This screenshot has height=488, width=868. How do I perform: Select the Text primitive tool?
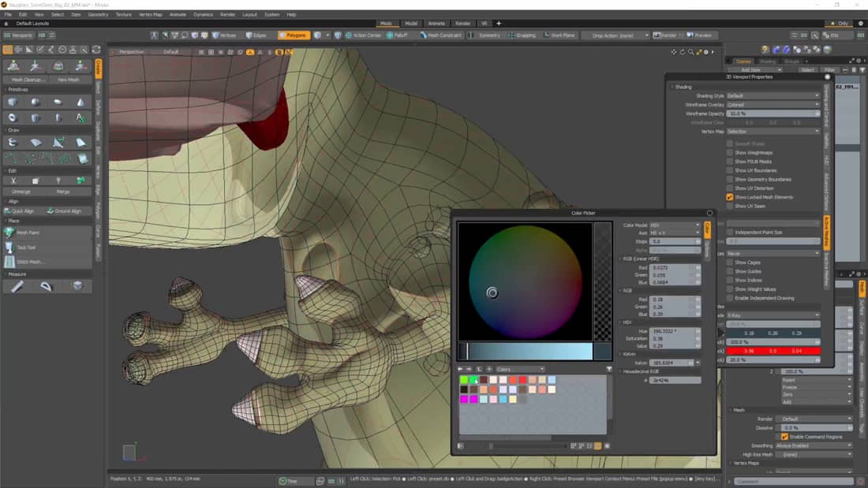click(80, 117)
